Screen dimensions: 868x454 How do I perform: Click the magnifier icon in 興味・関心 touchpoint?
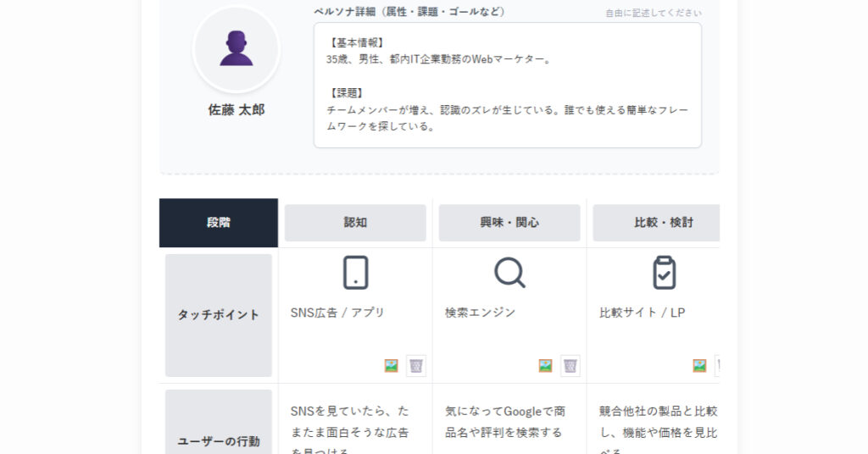[x=509, y=273]
